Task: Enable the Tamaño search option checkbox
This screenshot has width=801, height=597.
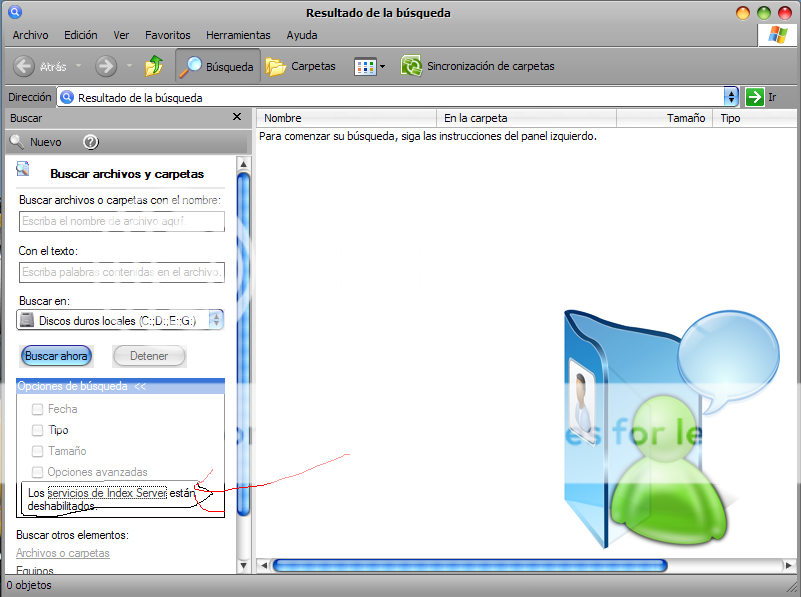Action: tap(37, 451)
